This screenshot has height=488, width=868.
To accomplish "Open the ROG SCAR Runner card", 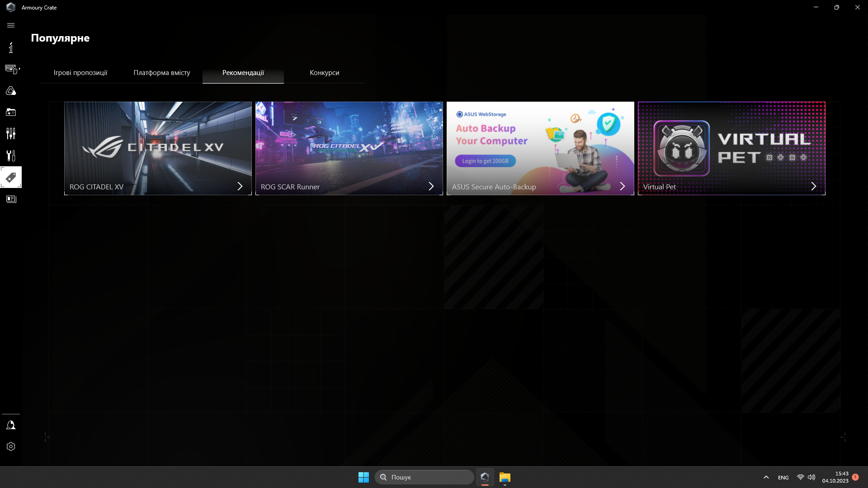I will (x=349, y=148).
